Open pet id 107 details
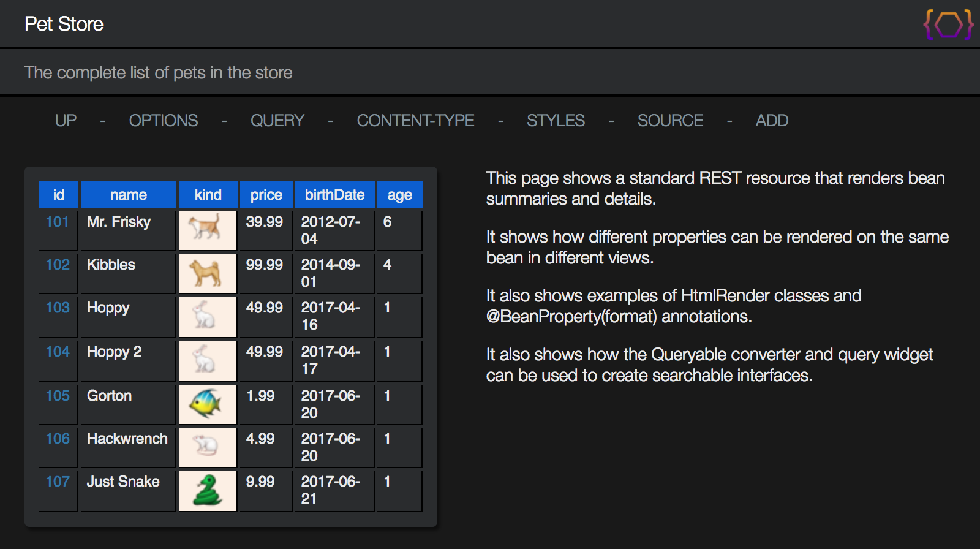This screenshot has width=980, height=549. tap(58, 482)
